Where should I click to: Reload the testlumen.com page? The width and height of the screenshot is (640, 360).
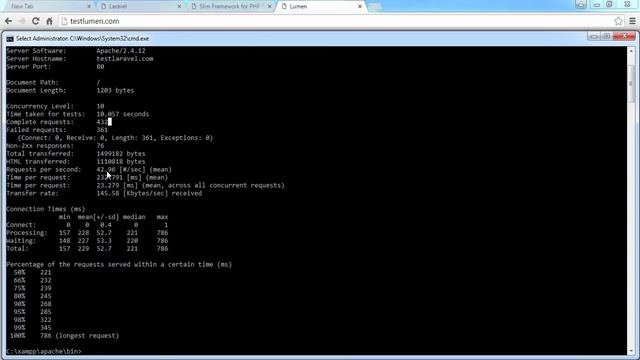pyautogui.click(x=36, y=21)
